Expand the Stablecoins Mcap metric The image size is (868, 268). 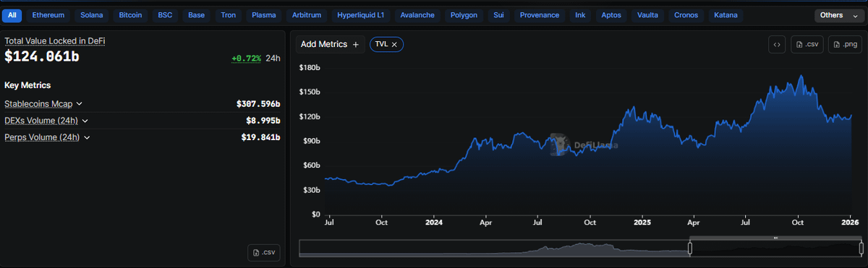tap(43, 104)
